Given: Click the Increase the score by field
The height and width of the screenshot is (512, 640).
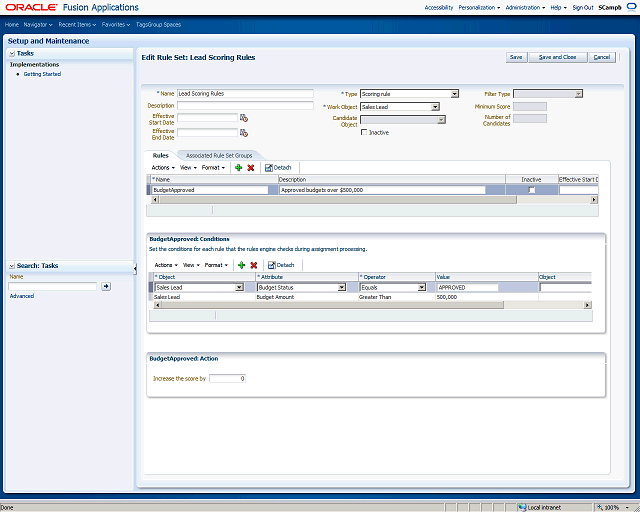Looking at the screenshot, I should point(227,378).
